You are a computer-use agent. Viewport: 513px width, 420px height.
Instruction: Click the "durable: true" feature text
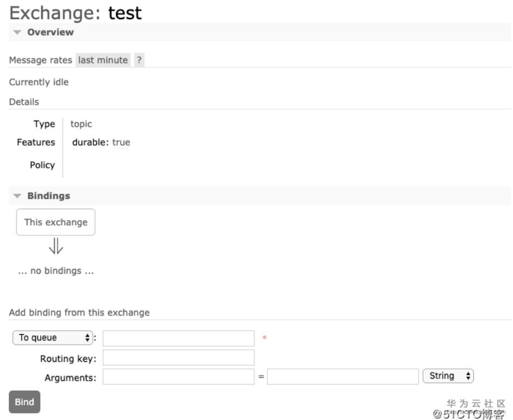click(101, 143)
